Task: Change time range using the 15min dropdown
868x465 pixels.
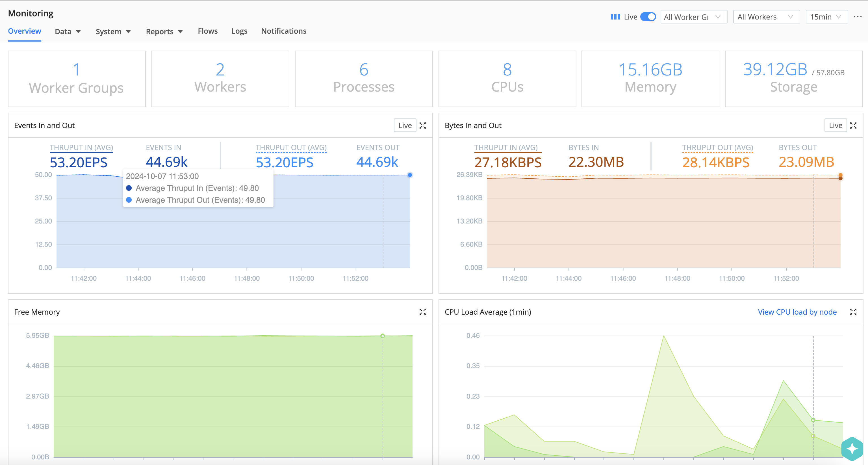Action: pos(826,16)
